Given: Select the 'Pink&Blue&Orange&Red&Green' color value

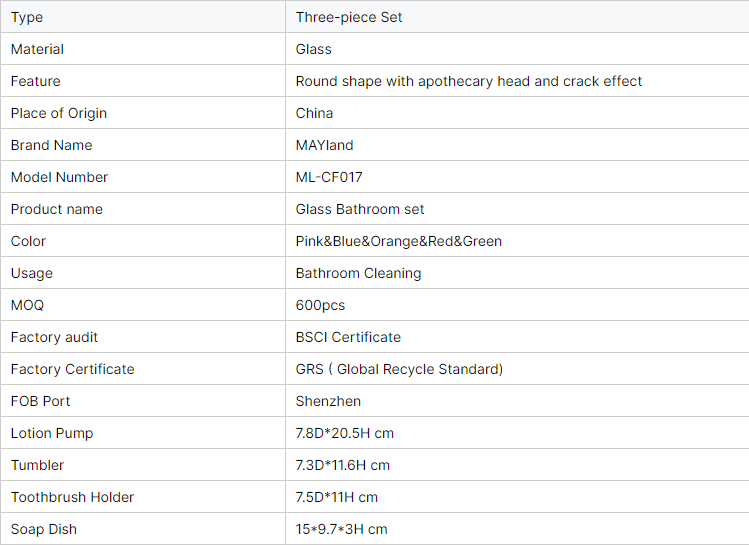Looking at the screenshot, I should (399, 241).
